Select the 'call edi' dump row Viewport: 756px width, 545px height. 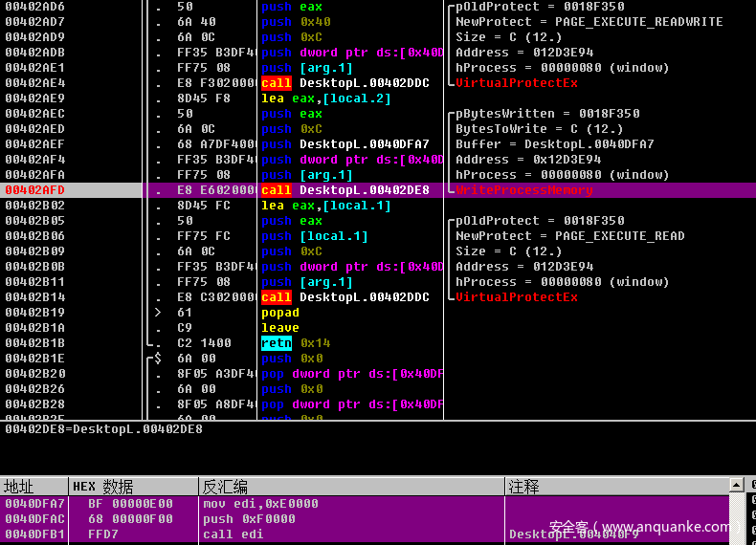click(231, 534)
